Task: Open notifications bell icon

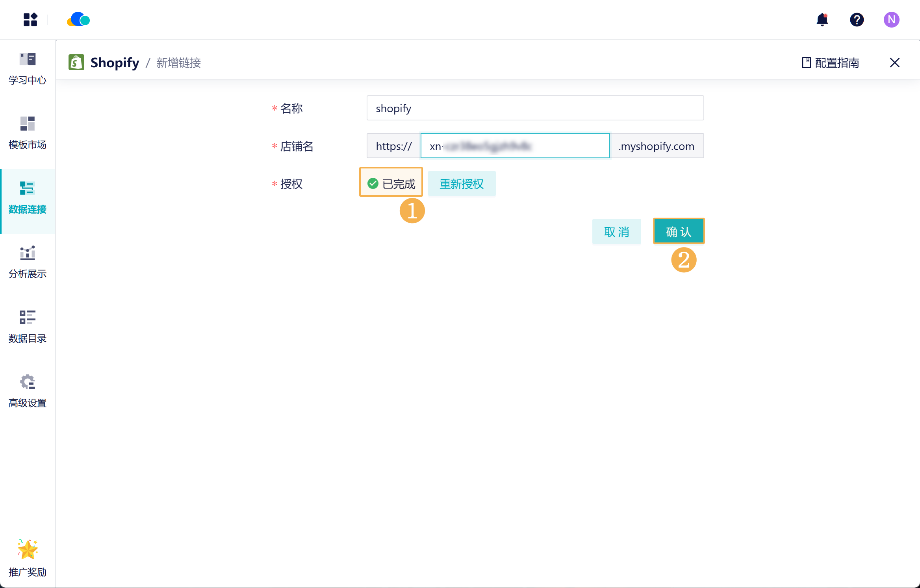Action: [x=822, y=20]
